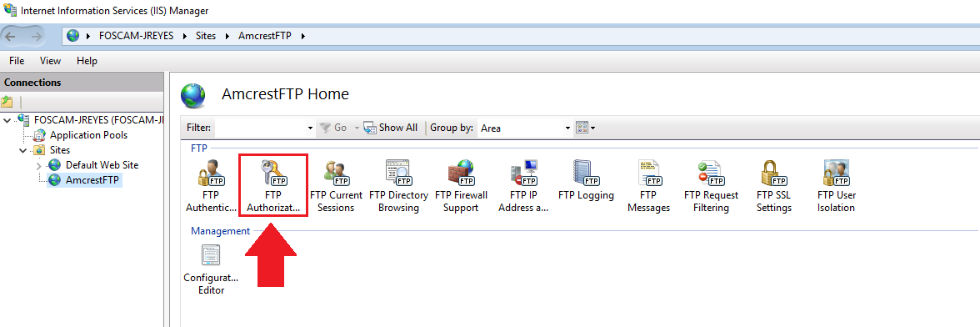Click the AmcrestFTP Home title globe icon
The height and width of the screenshot is (327, 980).
(193, 96)
